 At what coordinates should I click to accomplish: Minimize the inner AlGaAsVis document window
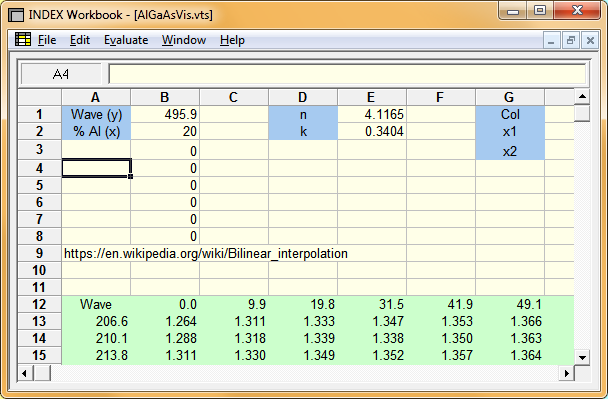551,40
